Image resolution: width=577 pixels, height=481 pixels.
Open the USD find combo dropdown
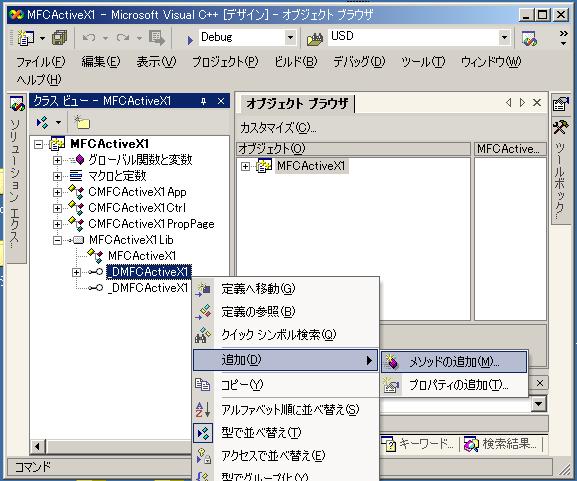click(504, 38)
